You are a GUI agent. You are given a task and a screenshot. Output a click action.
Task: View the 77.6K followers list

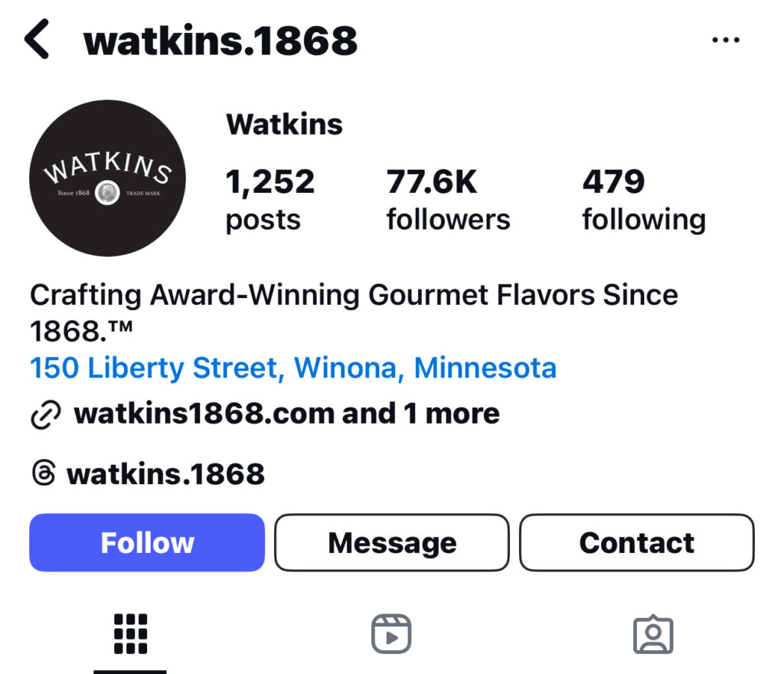pos(448,200)
